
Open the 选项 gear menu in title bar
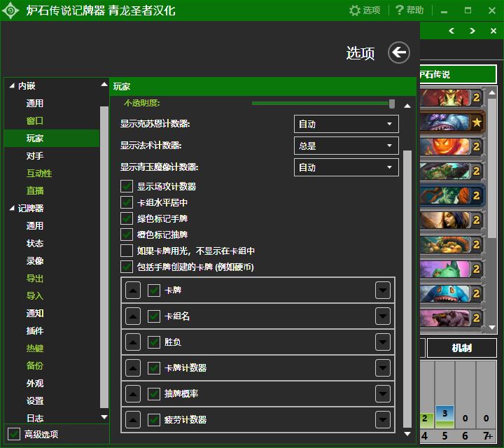pyautogui.click(x=365, y=10)
